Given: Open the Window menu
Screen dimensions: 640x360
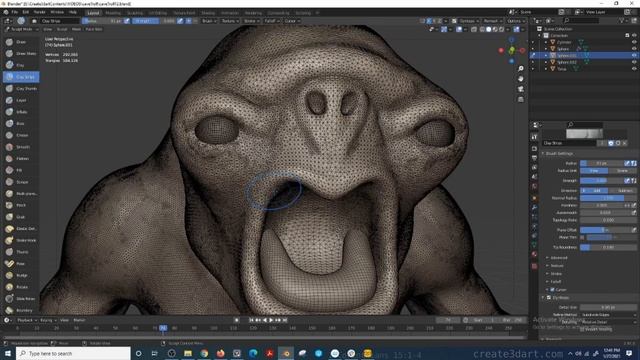Looking at the screenshot, I should click(x=57, y=12).
